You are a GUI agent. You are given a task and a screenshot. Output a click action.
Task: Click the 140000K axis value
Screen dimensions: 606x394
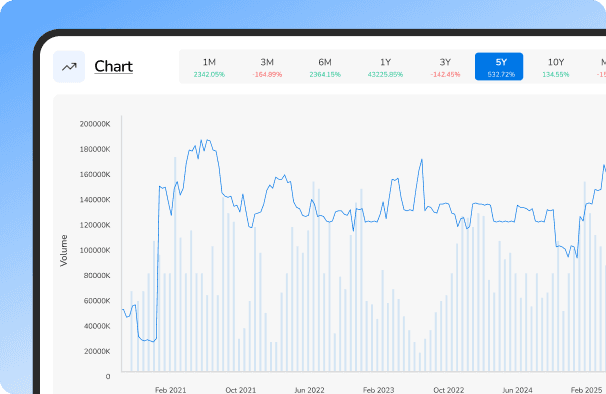(95, 200)
